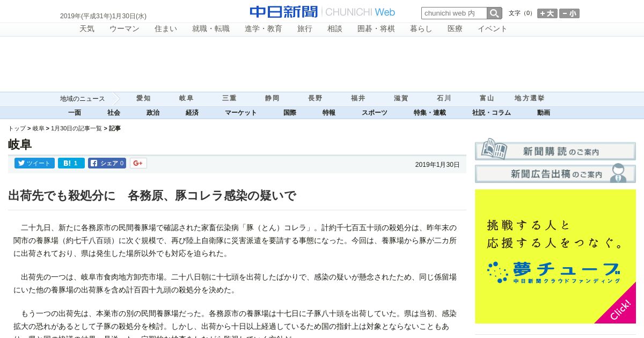Image resolution: width=644 pixels, height=338 pixels.
Task: Follow the 1月30日の記事一覧 breadcrumb link
Action: pyautogui.click(x=76, y=129)
